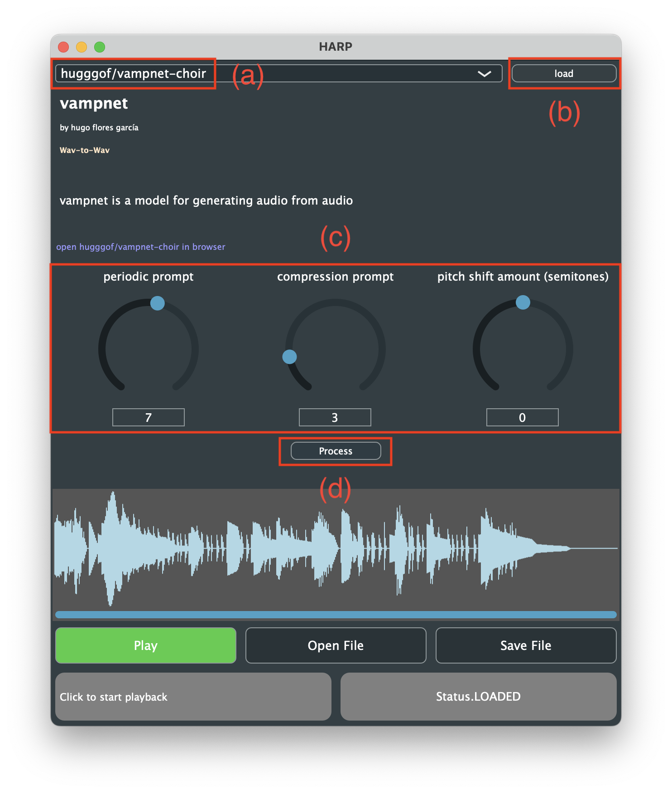Click the compression prompt knob handle
The image size is (672, 793).
pos(289,357)
